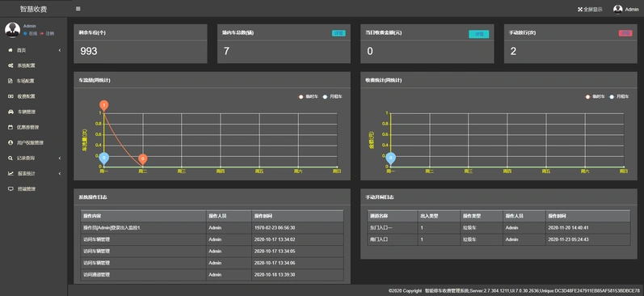Click red 详情 button on 手动放行 card

click(625, 33)
